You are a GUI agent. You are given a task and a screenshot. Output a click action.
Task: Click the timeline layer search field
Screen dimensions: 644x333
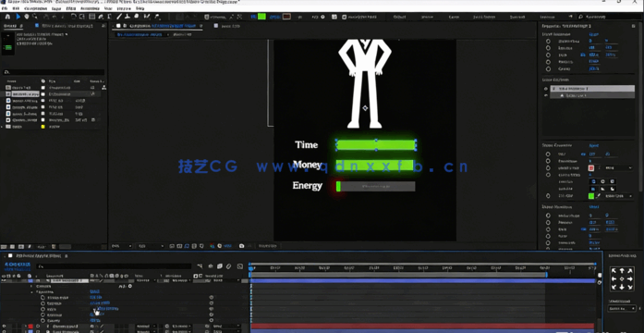tap(113, 266)
